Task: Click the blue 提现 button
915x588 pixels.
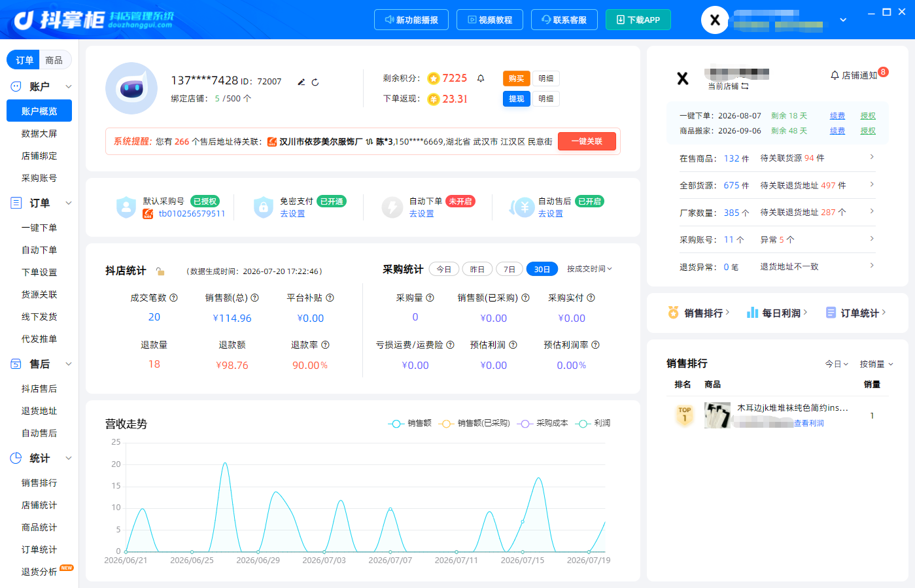Action: pyautogui.click(x=517, y=99)
